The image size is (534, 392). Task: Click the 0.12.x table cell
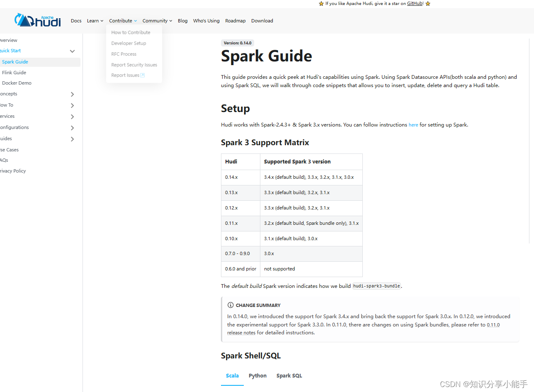240,208
